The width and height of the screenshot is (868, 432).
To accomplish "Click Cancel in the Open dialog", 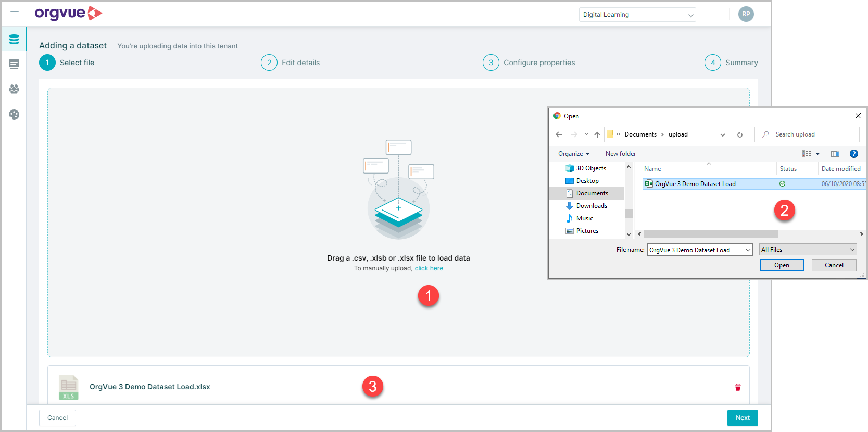I will (x=834, y=265).
